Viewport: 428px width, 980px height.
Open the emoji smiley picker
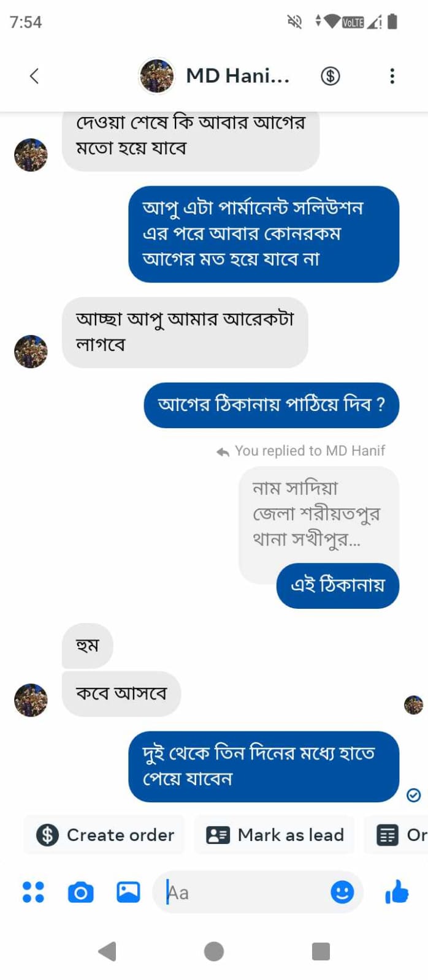point(342,892)
